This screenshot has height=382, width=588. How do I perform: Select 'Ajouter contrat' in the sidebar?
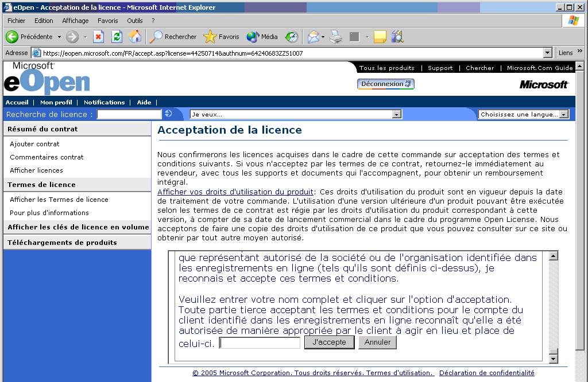pos(34,144)
